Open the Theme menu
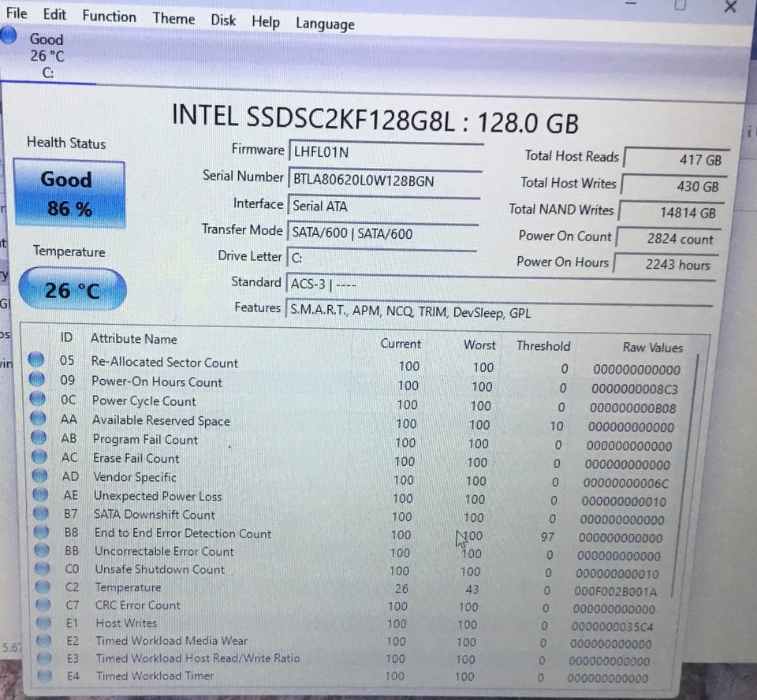 (x=173, y=18)
